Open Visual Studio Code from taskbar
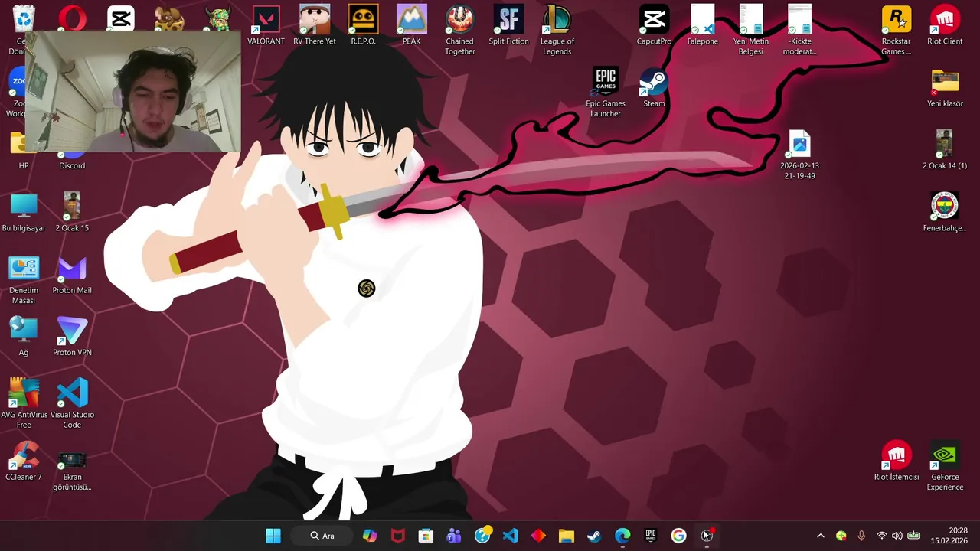Image resolution: width=980 pixels, height=551 pixels. pyautogui.click(x=511, y=536)
